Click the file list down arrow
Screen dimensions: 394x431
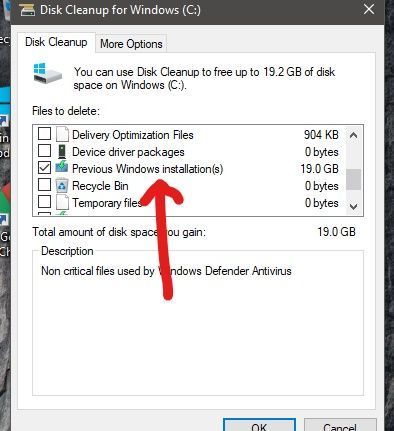pos(353,207)
